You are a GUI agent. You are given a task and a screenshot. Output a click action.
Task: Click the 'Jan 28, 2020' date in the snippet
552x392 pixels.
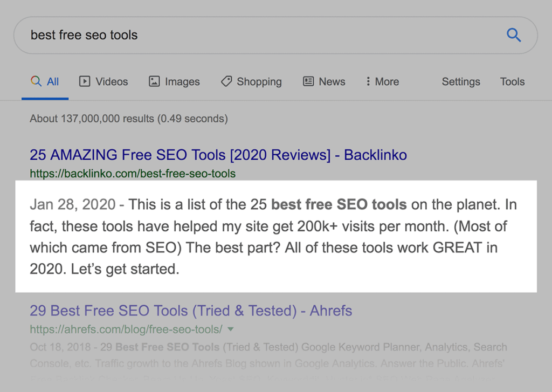pyautogui.click(x=72, y=205)
